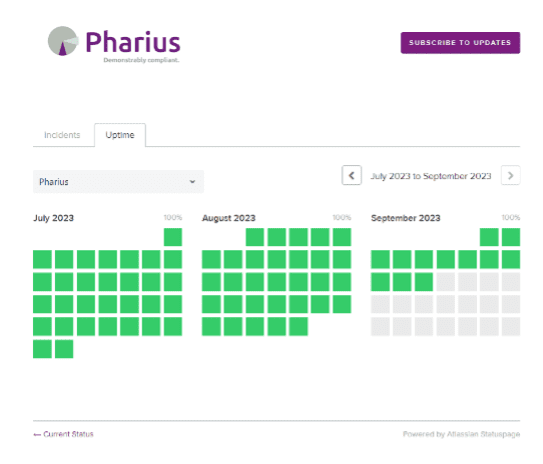Select the July 2 green day square
Screen dimensions: 543x464
[x=42, y=259]
